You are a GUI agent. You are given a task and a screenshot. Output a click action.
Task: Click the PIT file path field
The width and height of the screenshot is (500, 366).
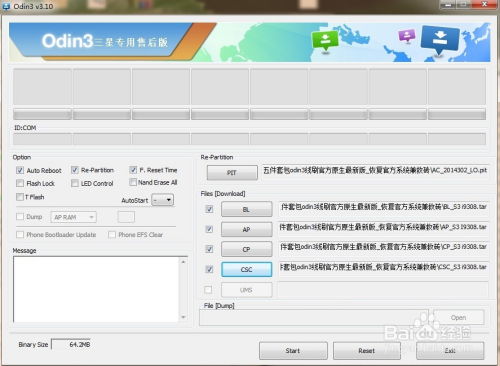375,172
